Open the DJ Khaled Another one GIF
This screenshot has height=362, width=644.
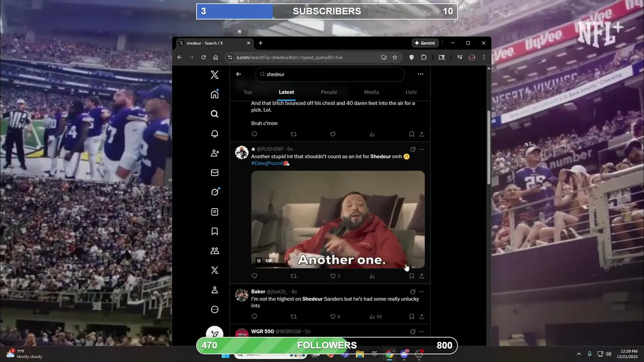(338, 220)
